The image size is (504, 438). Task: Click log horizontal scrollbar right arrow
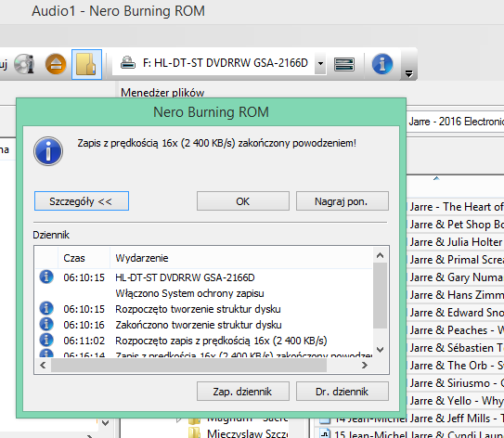pos(365,366)
